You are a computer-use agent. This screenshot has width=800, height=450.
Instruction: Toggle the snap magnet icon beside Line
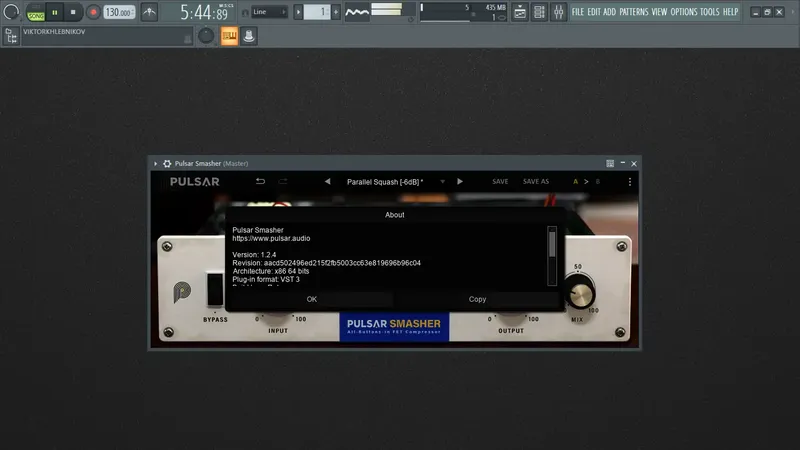(245, 12)
